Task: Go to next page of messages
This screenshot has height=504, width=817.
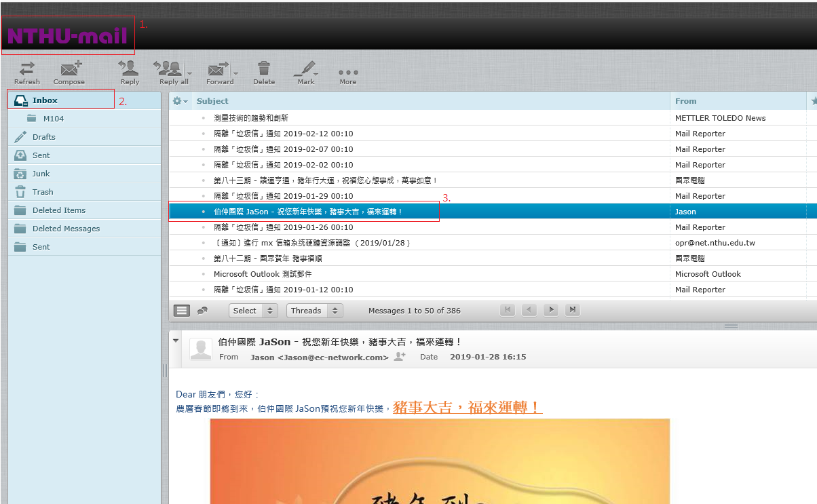Action: click(x=551, y=310)
